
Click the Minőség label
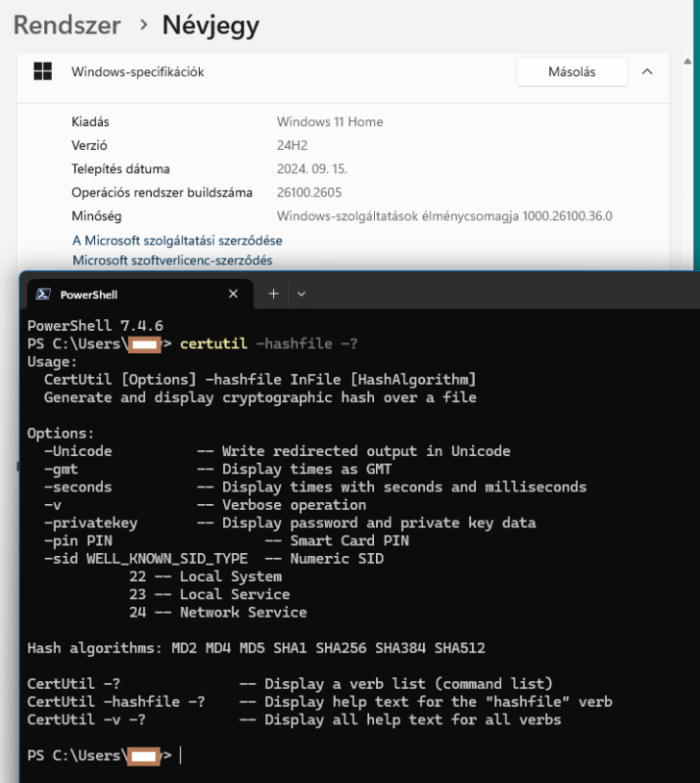tap(96, 216)
